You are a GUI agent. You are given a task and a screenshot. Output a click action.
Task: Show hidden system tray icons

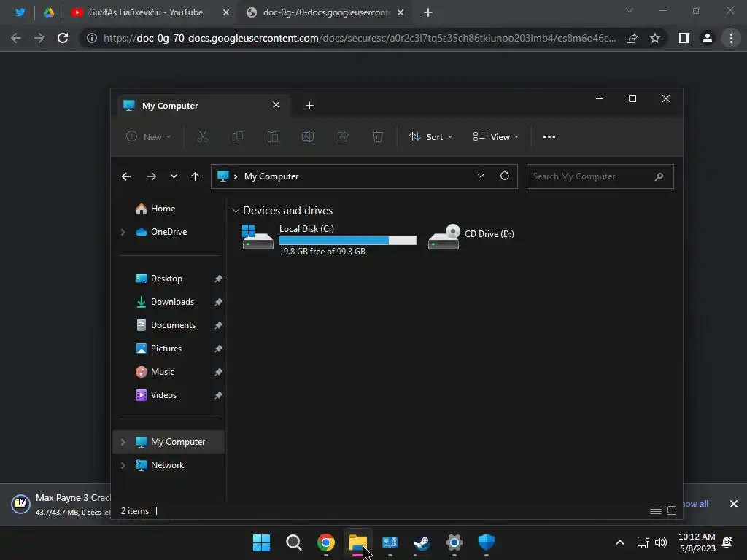(620, 542)
